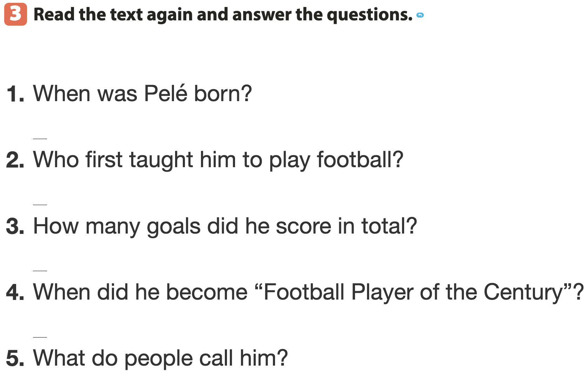
Task: Click the orange exercise number 3 badge
Action: 15,14
